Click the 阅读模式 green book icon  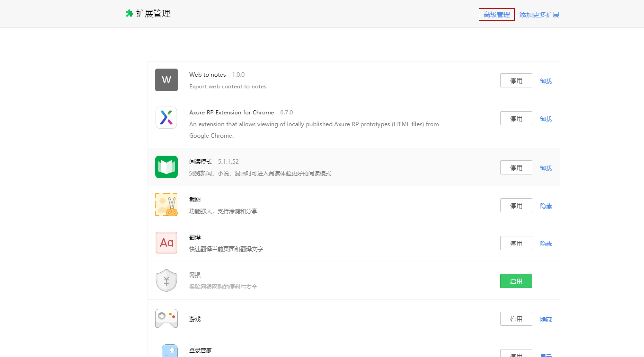pyautogui.click(x=166, y=167)
